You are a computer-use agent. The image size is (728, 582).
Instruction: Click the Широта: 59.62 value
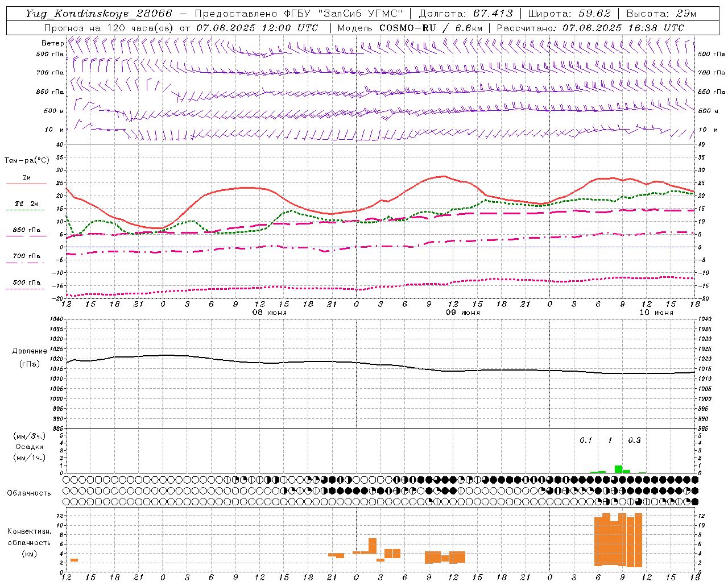click(569, 14)
